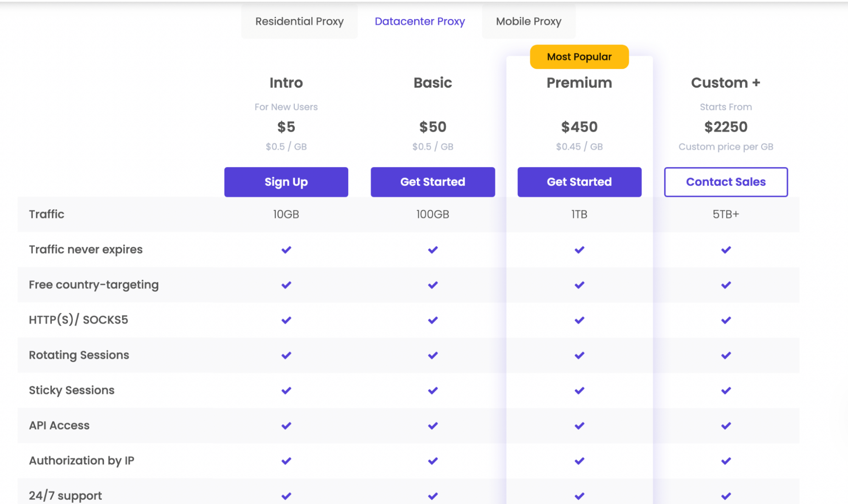The image size is (848, 504).
Task: Click Premium checkmark for HTTP(S)/SOCKS5
Action: point(579,320)
